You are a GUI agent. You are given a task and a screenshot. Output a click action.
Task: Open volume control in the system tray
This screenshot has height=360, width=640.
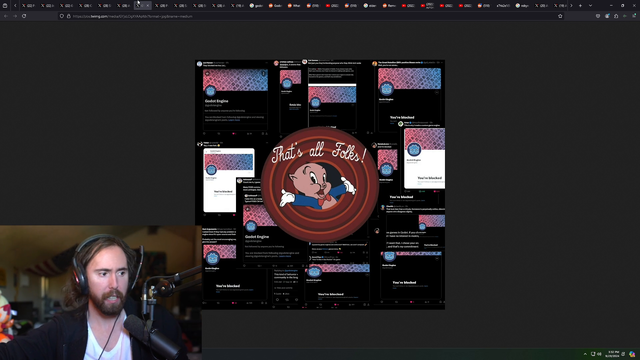[x=599, y=354]
